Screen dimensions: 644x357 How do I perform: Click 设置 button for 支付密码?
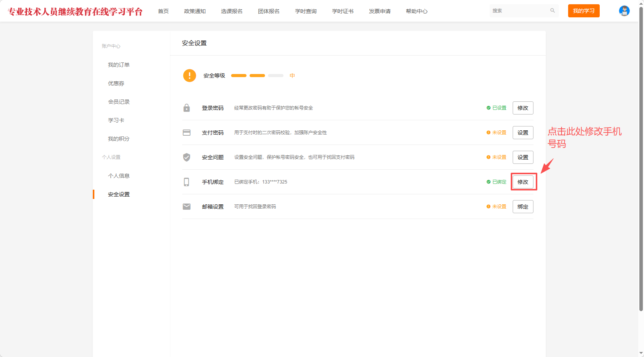(x=523, y=133)
